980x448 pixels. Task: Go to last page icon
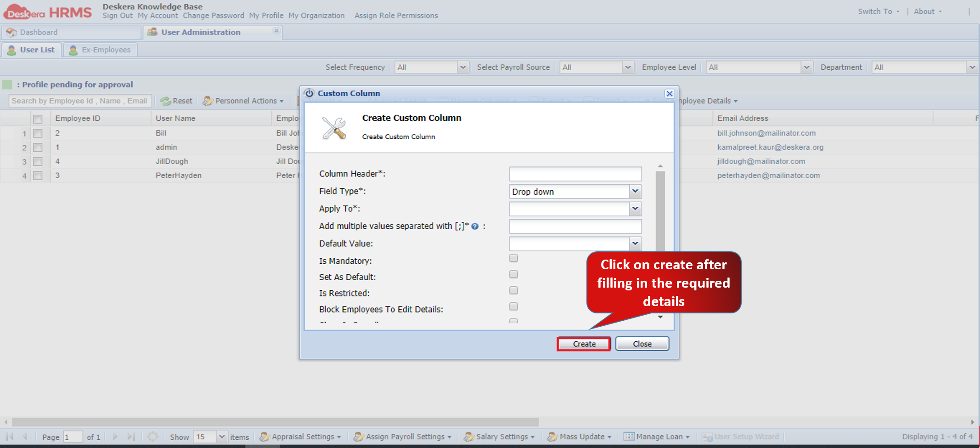[131, 437]
